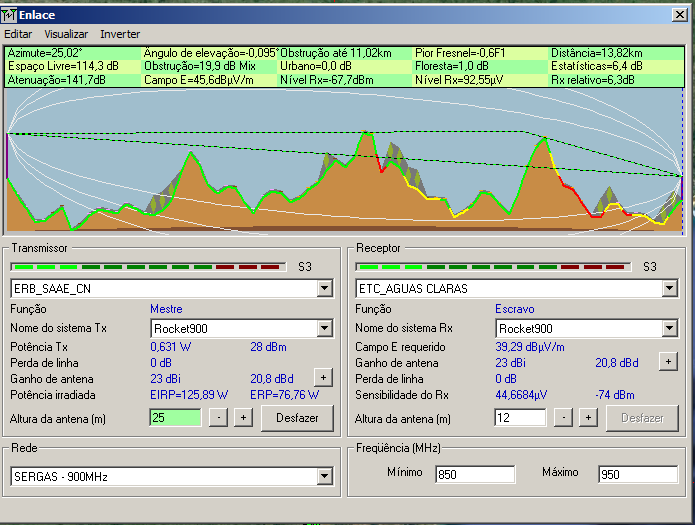The height and width of the screenshot is (525, 695).
Task: Click the transmitter antenna height field
Action: pos(176,417)
